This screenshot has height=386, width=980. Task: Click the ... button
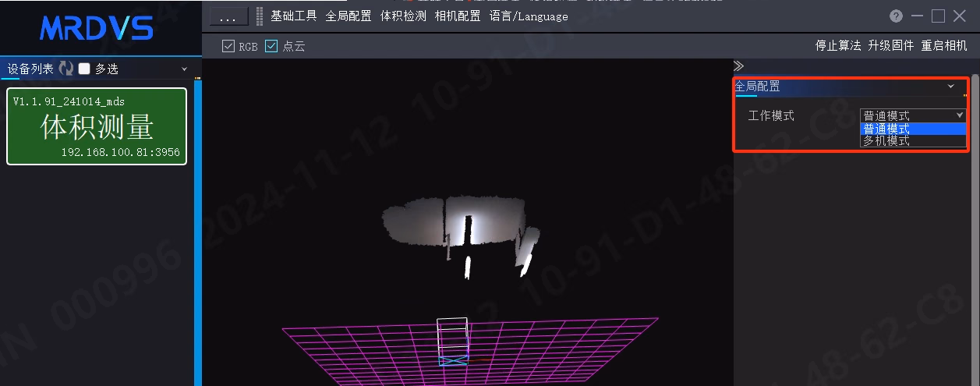(228, 16)
